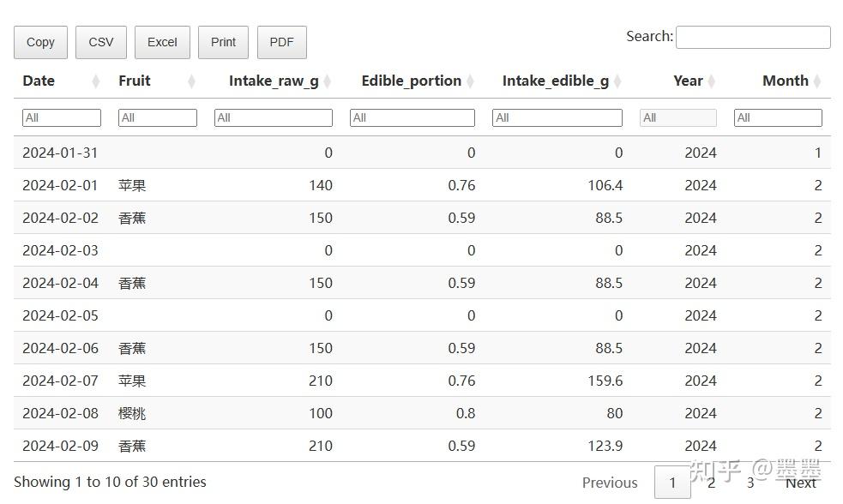
Task: Click the Next page link
Action: 801,483
